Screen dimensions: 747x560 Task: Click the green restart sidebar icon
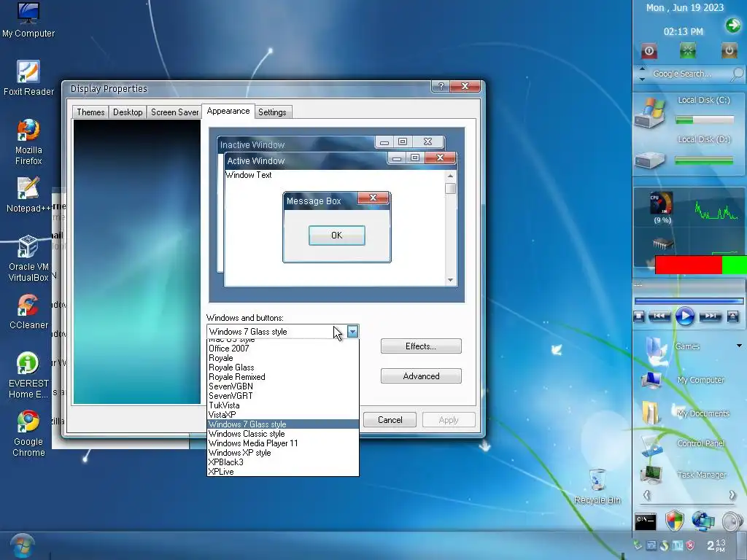pyautogui.click(x=687, y=50)
